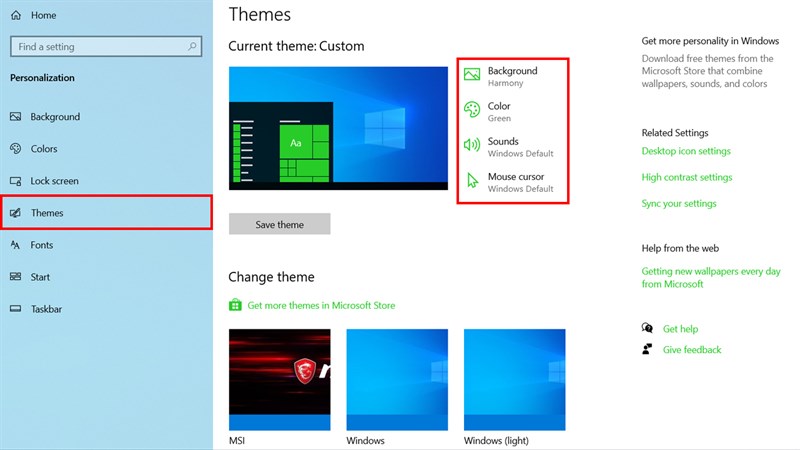Image resolution: width=800 pixels, height=450 pixels.
Task: Open Sync your settings link
Action: pos(679,204)
